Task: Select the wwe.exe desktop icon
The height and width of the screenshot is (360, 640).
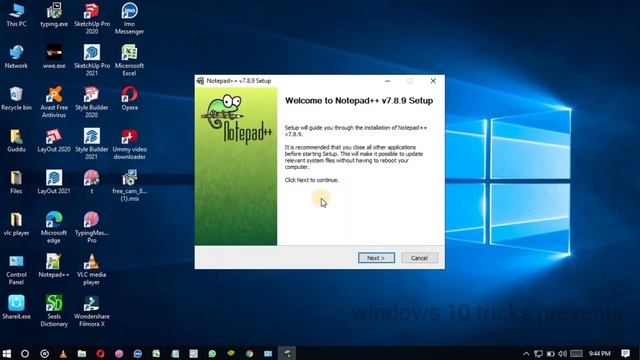Action: tap(54, 57)
